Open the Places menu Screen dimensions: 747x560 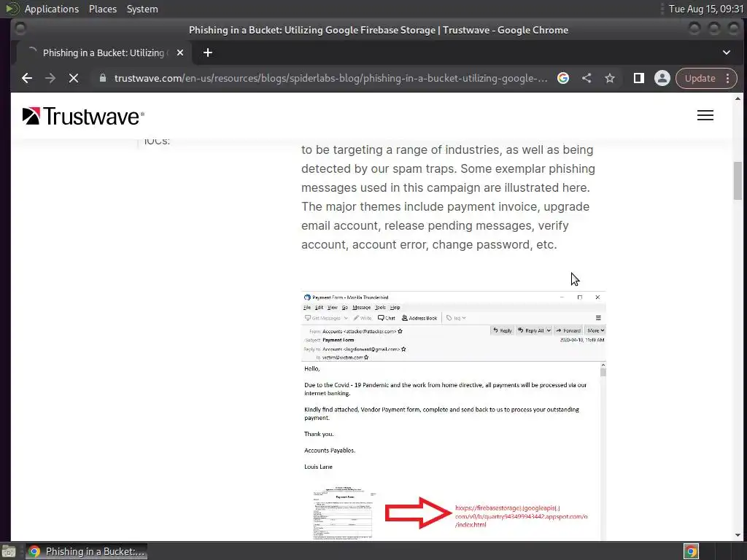[103, 9]
